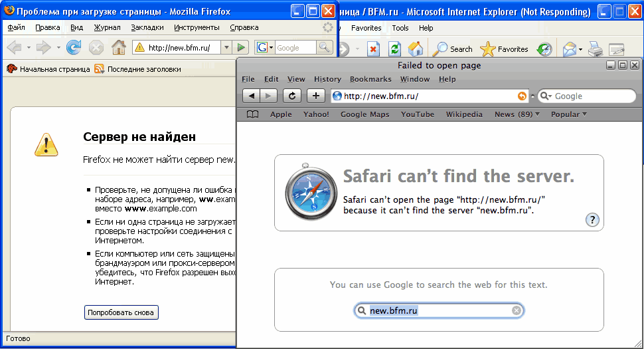Click Home icon in Internet Explorer
Viewport: 644px width, 349px height.
tap(415, 49)
